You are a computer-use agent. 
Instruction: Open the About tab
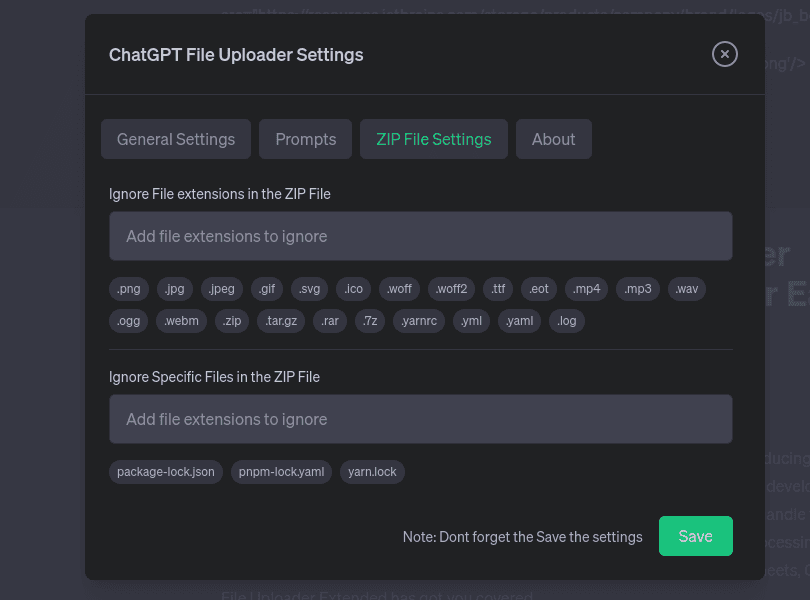(x=553, y=139)
